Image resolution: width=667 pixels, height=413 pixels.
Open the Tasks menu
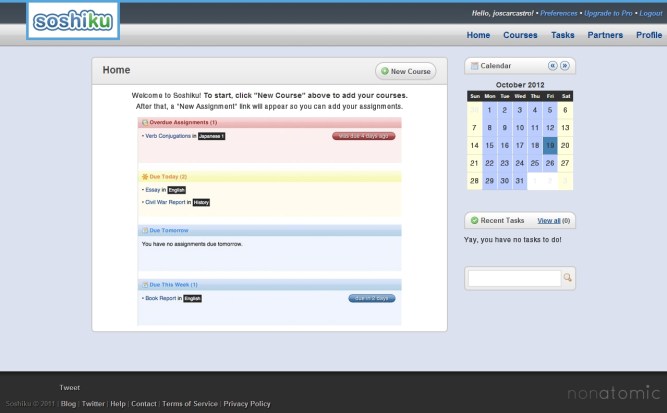coord(563,35)
